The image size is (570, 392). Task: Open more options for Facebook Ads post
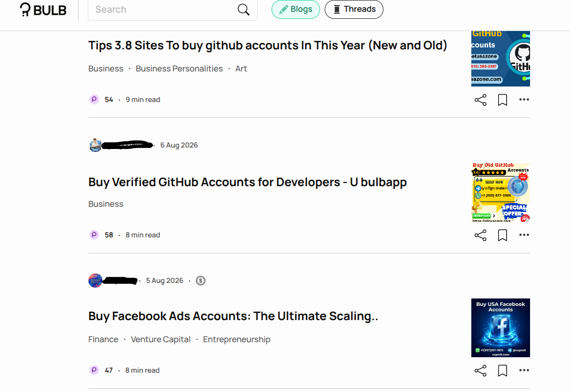pyautogui.click(x=524, y=370)
